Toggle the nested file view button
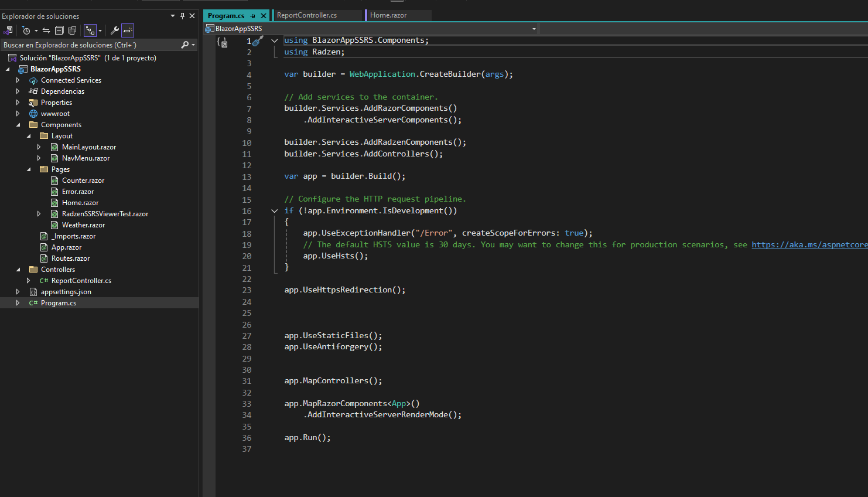The image size is (868, 497). click(x=90, y=30)
